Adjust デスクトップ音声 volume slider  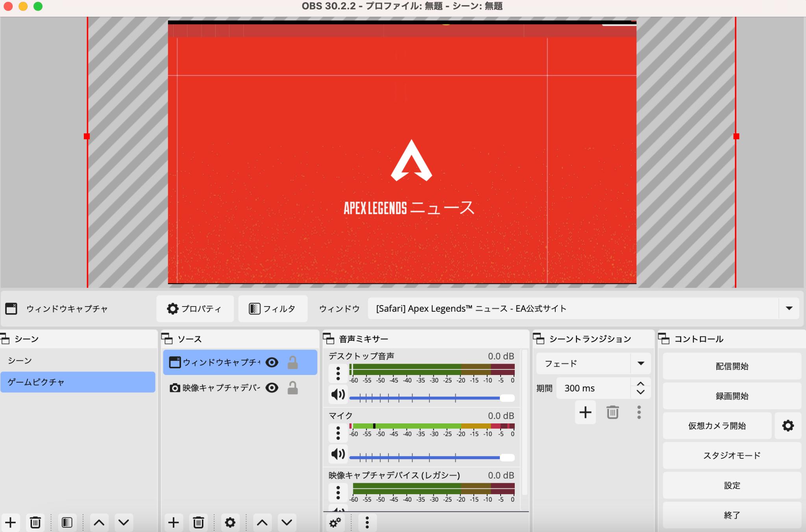tap(432, 398)
